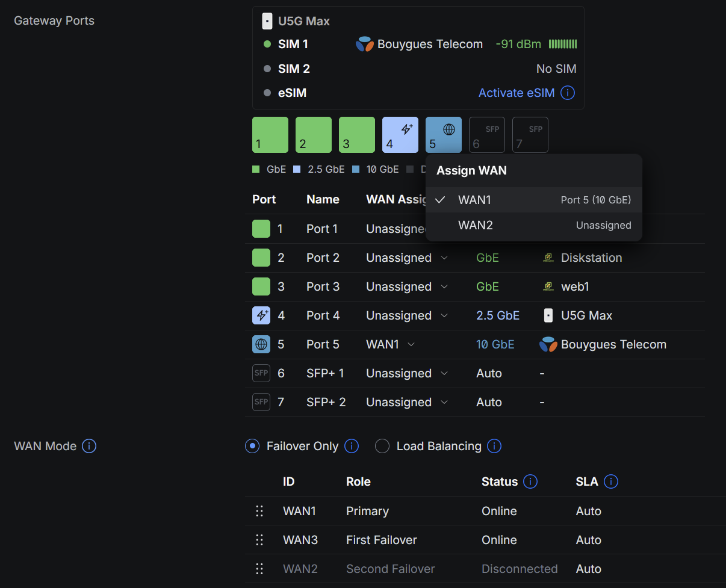Click the SLA column info icon
This screenshot has height=588, width=726.
[610, 481]
